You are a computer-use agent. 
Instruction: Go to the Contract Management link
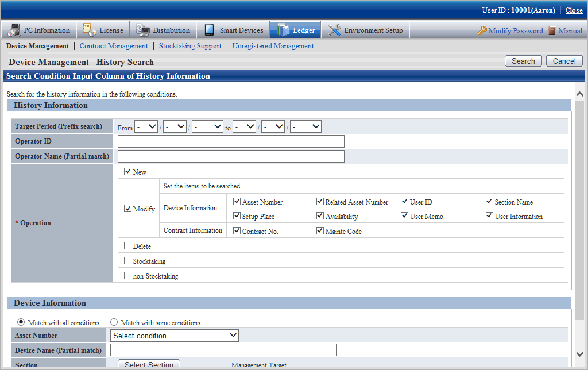tap(114, 46)
